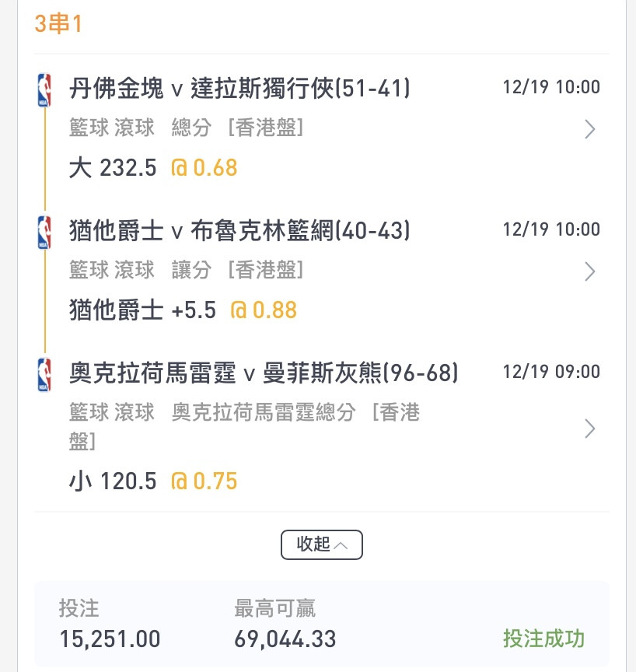Click NBA logo beside 猶他爵士 match
636x672 pixels.
click(x=44, y=233)
